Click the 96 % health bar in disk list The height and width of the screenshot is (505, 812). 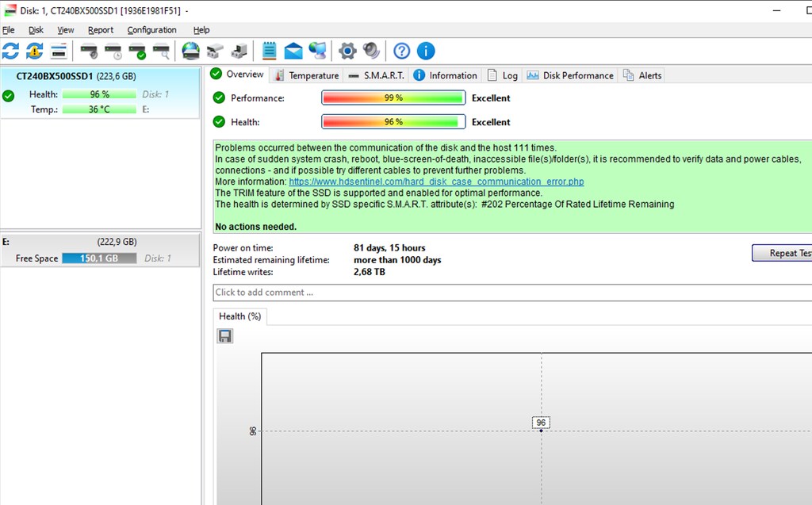pos(99,94)
